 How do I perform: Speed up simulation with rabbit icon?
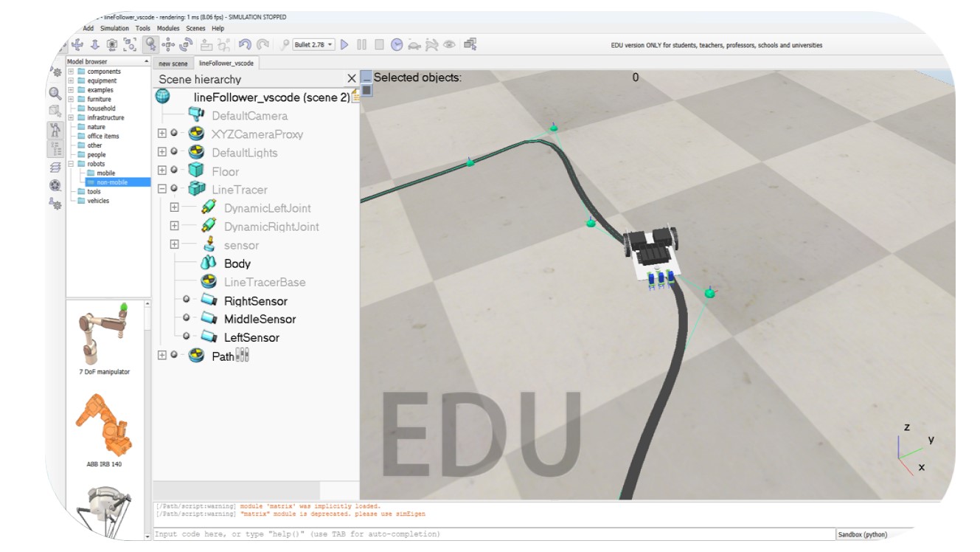432,45
